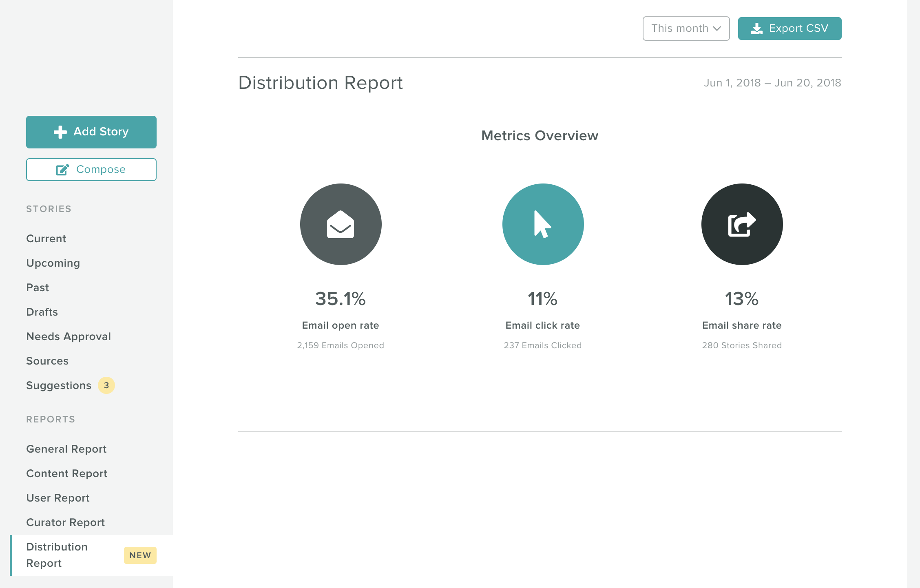This screenshot has width=920, height=588.
Task: Select Distribution Report in sidebar
Action: coord(91,555)
